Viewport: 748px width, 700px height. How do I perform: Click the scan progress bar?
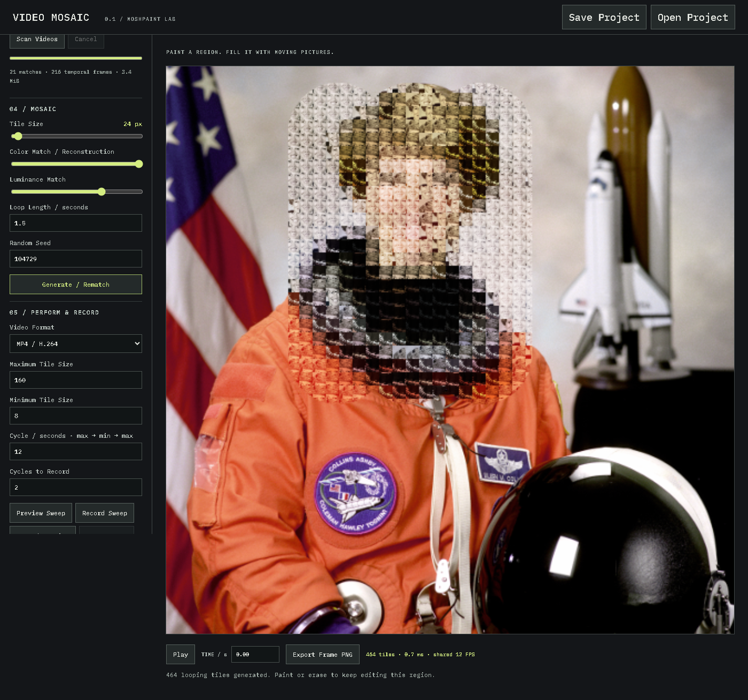coord(76,58)
